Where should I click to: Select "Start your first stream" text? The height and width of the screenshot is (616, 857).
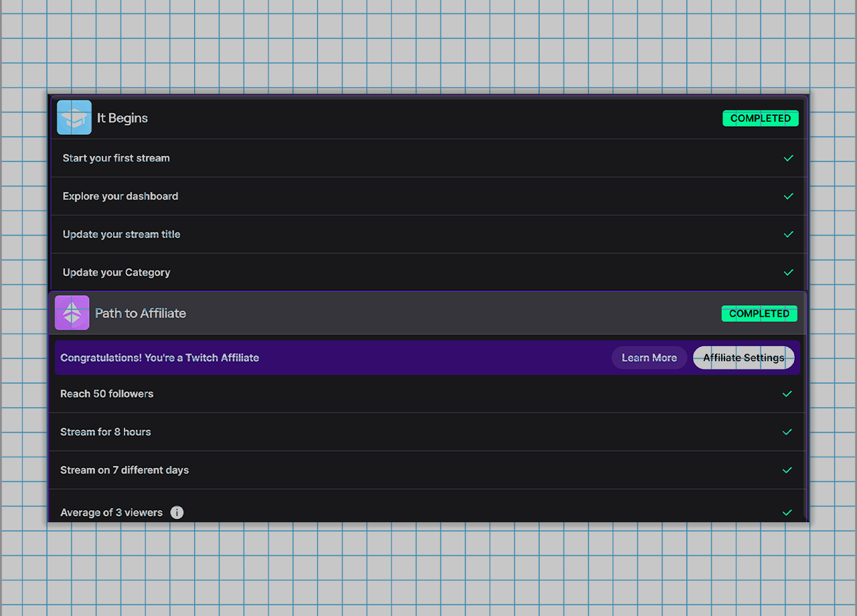coord(116,158)
